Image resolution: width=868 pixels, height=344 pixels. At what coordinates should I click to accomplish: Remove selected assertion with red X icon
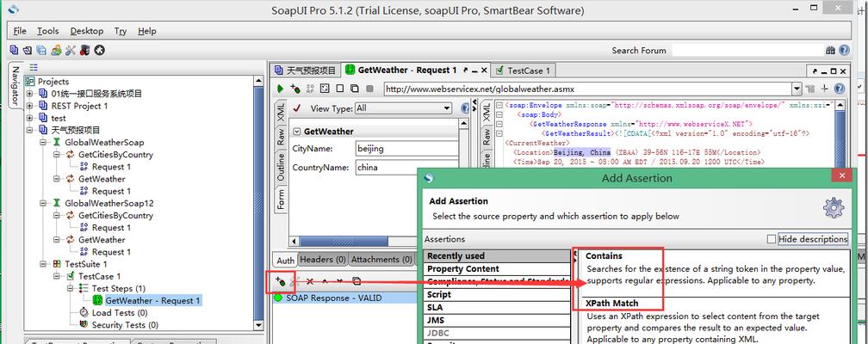[310, 281]
